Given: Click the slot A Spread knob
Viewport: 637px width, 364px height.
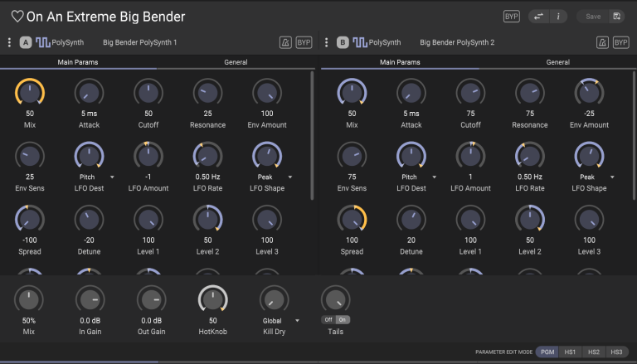Looking at the screenshot, I should coord(30,220).
